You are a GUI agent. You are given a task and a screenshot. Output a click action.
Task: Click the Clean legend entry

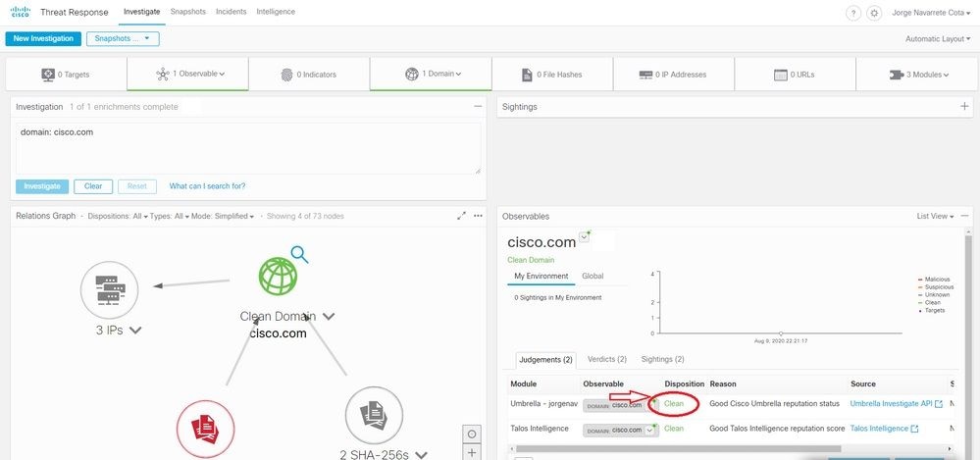point(929,302)
